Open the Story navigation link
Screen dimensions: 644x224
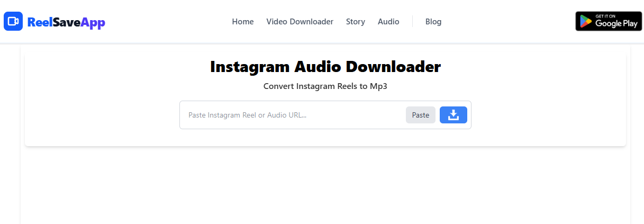click(x=356, y=22)
